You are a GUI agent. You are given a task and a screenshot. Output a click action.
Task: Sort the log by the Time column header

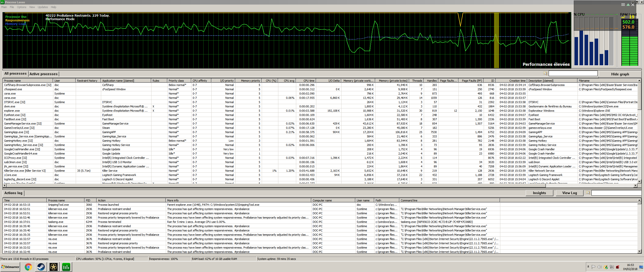point(25,200)
